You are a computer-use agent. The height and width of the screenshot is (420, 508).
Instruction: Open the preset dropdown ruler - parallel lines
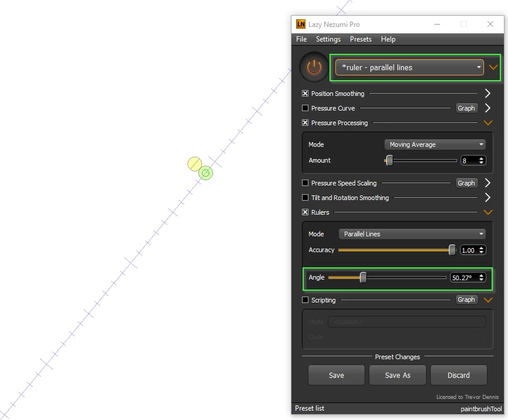(x=409, y=67)
